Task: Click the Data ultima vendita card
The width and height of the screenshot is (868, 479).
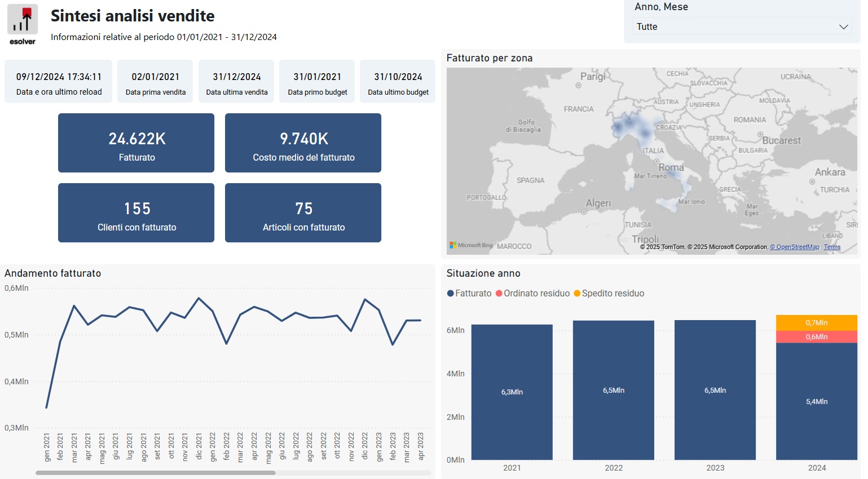Action: pos(236,81)
